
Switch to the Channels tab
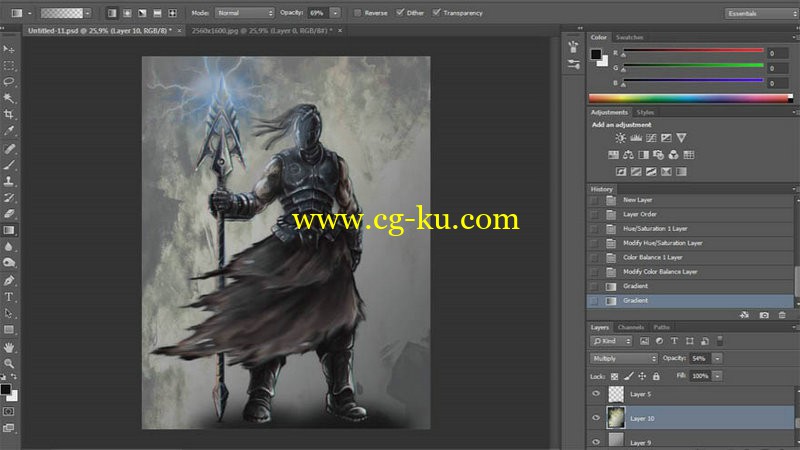(x=631, y=327)
